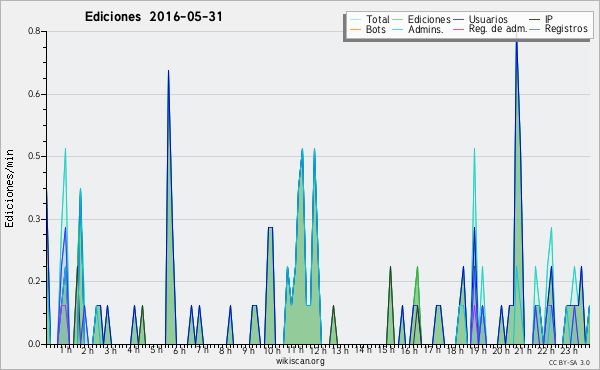
Task: Click the 'Ediciones 2016-05-31' chart title
Action: 153,17
